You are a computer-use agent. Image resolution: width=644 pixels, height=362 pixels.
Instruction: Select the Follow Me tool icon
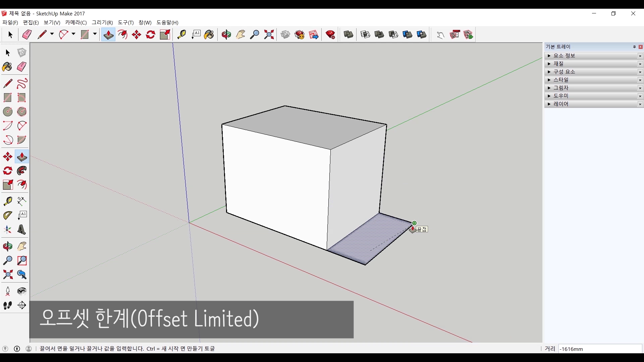(x=22, y=171)
